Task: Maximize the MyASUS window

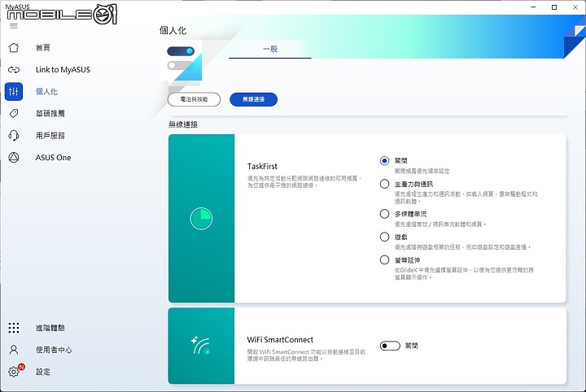Action: (x=554, y=7)
